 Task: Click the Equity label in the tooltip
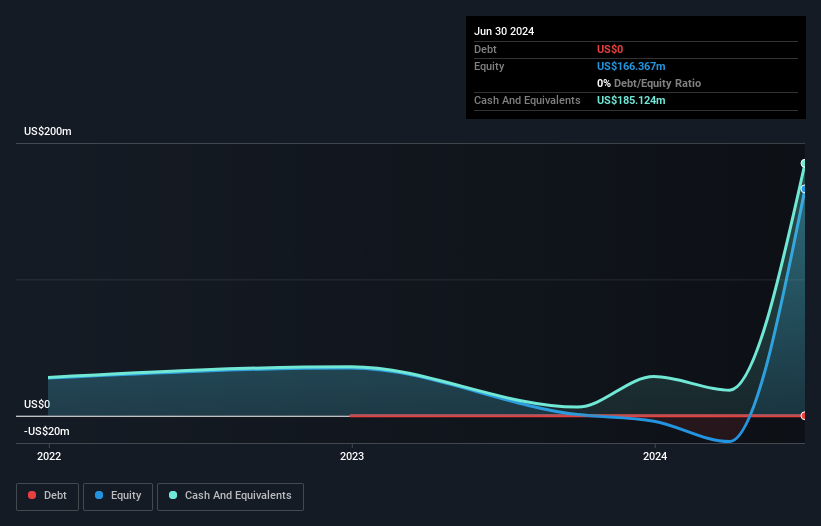tap(489, 66)
